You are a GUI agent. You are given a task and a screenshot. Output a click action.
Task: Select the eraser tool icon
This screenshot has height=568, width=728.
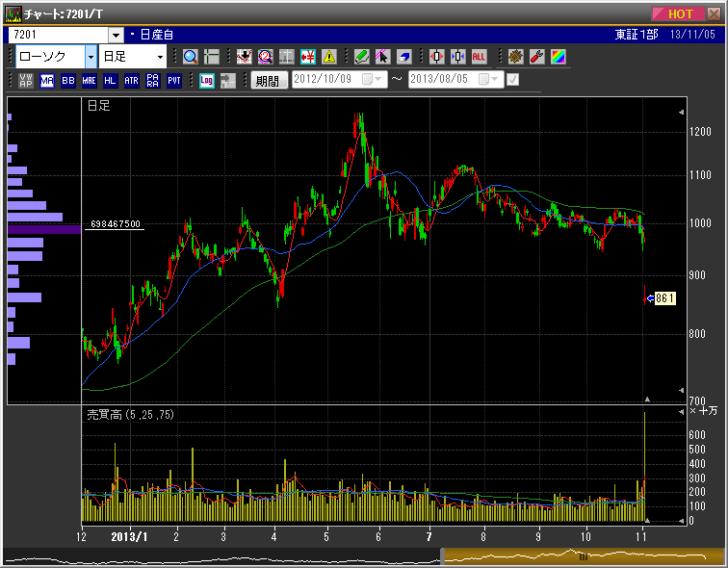[403, 57]
